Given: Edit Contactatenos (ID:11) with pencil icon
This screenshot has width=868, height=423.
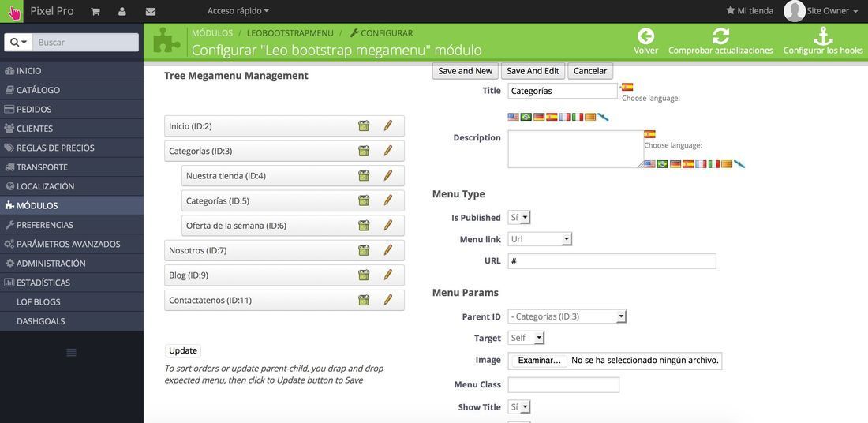Looking at the screenshot, I should [388, 300].
